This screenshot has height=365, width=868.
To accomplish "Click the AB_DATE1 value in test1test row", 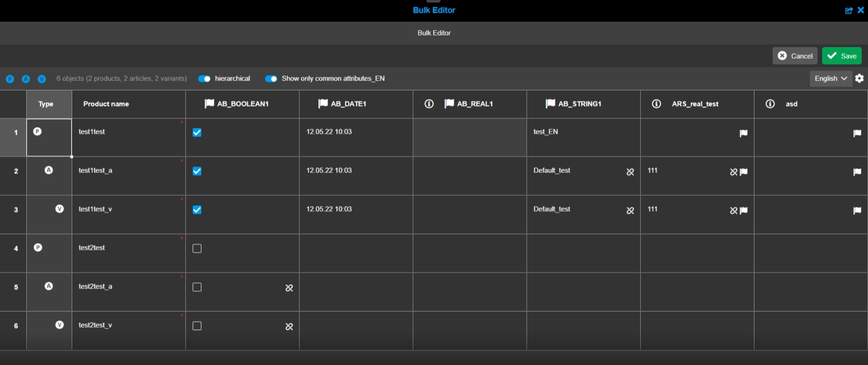I will (329, 132).
